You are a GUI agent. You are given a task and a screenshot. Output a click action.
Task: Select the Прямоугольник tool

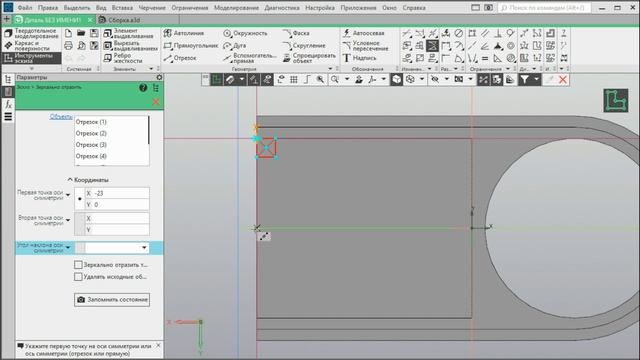191,46
